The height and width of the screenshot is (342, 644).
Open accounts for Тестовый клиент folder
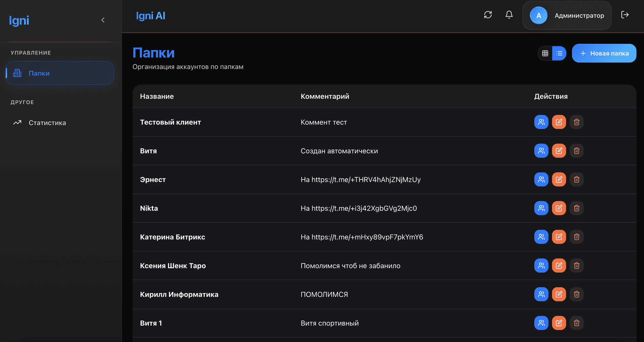click(541, 122)
